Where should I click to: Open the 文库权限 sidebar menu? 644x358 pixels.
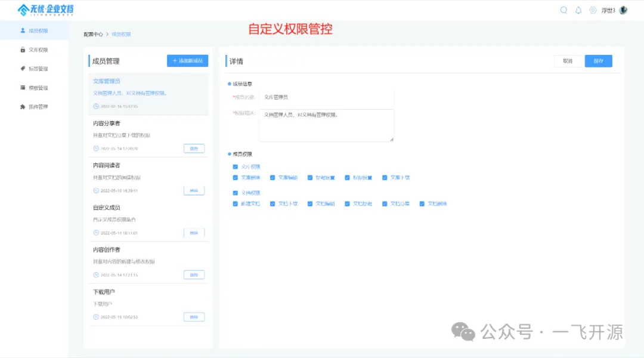click(34, 50)
